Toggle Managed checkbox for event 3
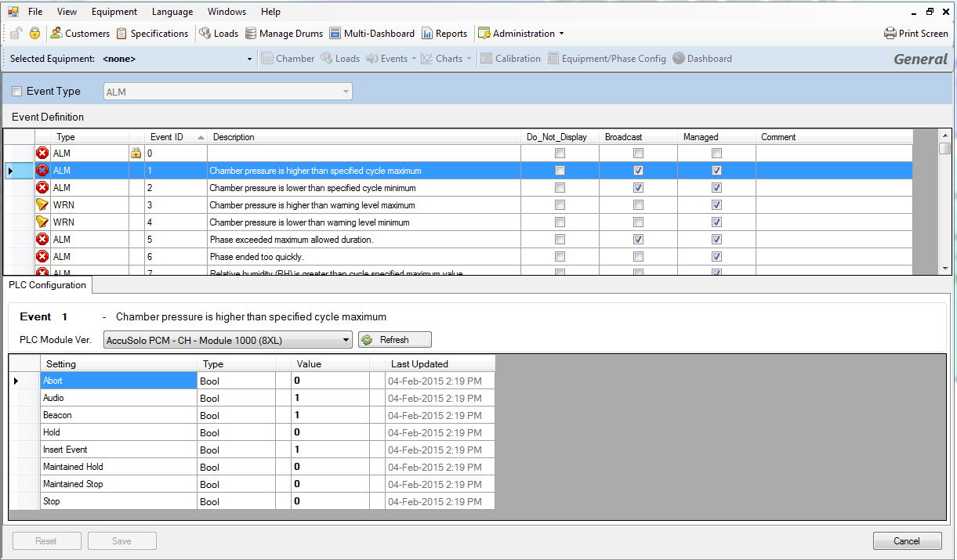Viewport: 957px width, 560px height. [x=716, y=205]
